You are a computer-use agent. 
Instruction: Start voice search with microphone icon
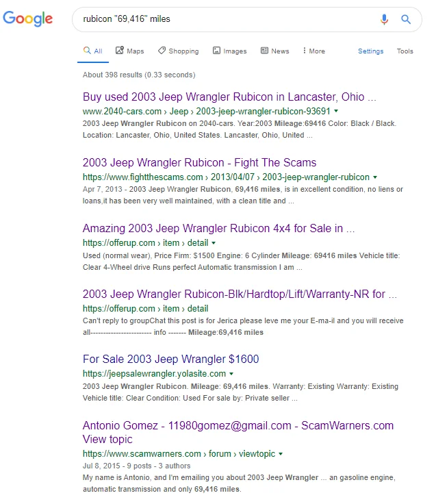pyautogui.click(x=384, y=19)
